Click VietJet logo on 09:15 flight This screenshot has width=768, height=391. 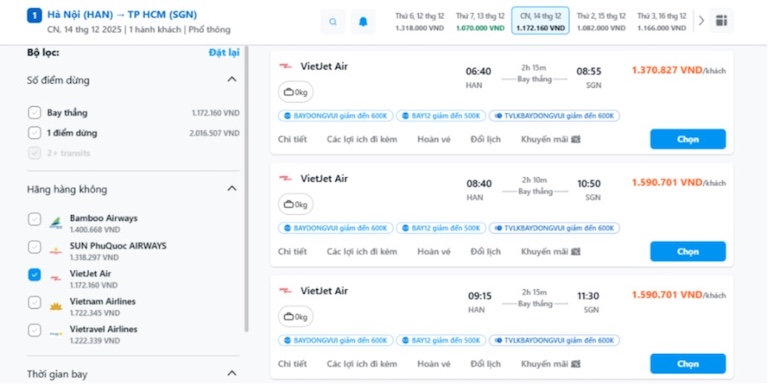coord(286,291)
